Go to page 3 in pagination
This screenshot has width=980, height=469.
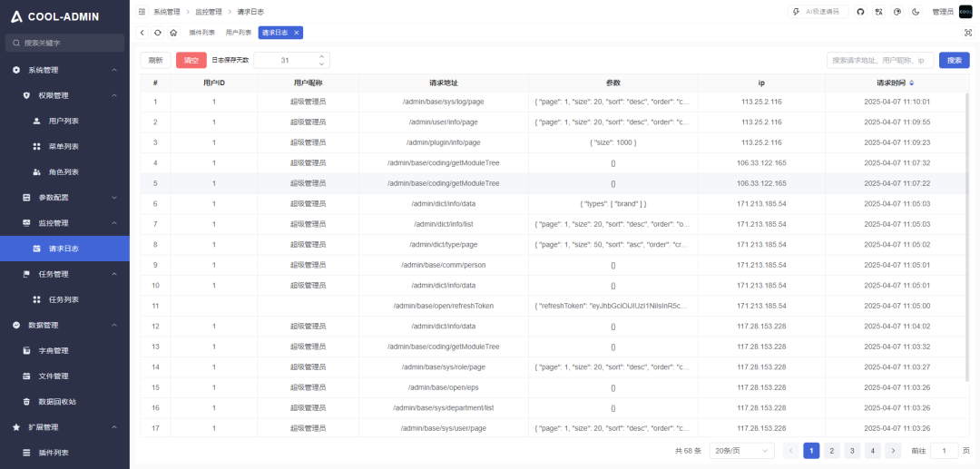[x=852, y=451]
